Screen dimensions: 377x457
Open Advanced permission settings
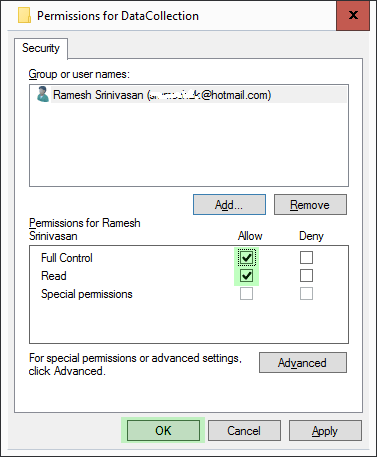[303, 362]
